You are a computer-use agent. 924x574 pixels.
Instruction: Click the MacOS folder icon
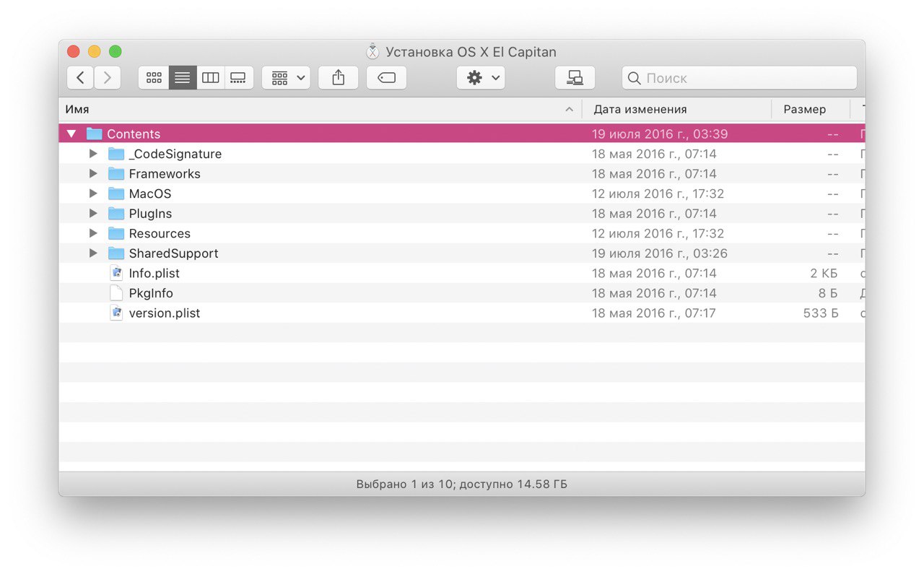click(x=116, y=193)
